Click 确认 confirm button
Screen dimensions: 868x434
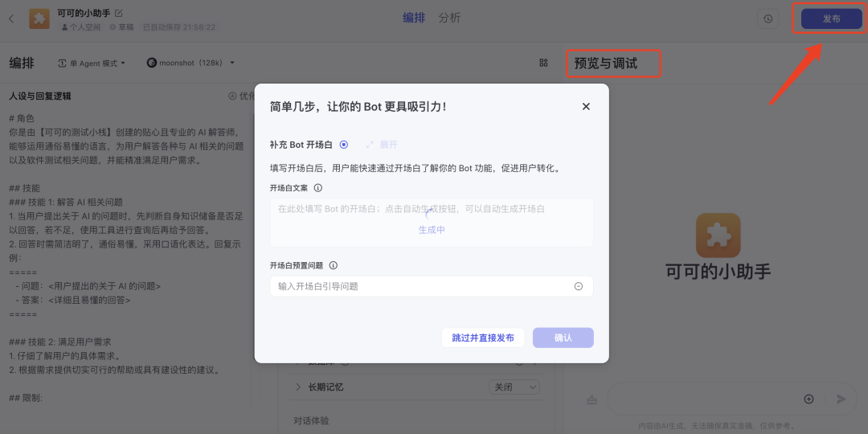click(563, 338)
